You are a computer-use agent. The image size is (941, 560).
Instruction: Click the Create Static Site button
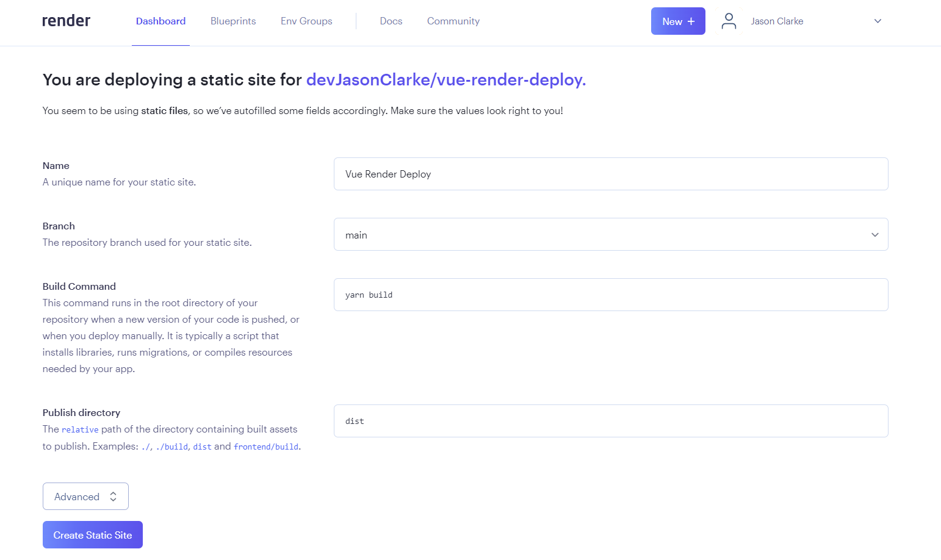pyautogui.click(x=92, y=534)
